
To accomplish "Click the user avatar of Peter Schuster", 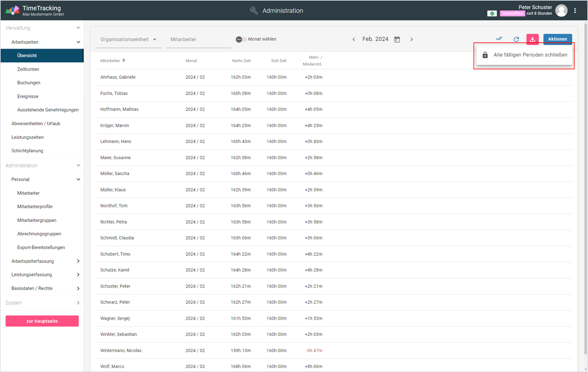I will tap(561, 11).
